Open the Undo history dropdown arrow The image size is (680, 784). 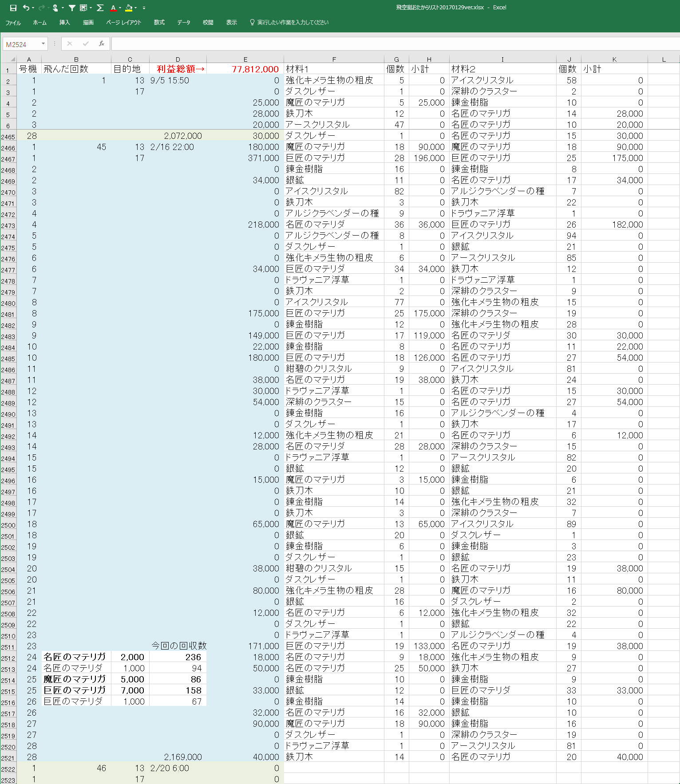pyautogui.click(x=33, y=8)
